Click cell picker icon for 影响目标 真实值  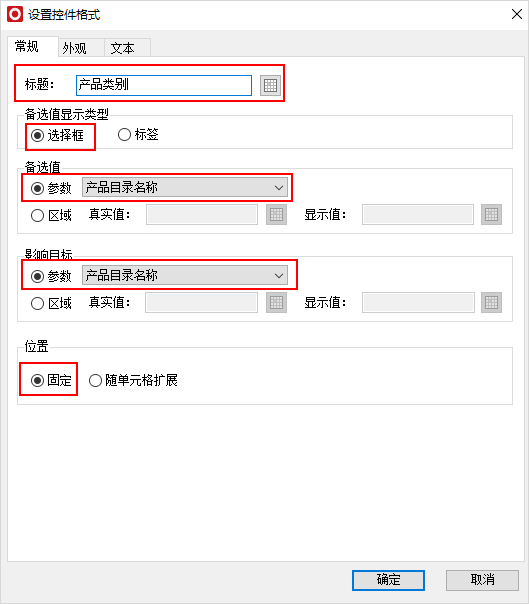(x=276, y=302)
